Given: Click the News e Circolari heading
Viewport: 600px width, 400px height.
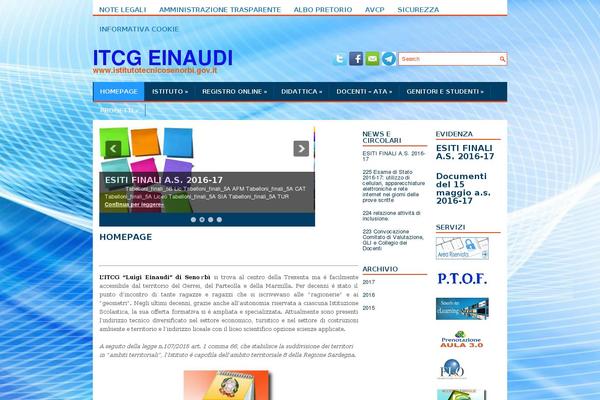Looking at the screenshot, I should [382, 137].
